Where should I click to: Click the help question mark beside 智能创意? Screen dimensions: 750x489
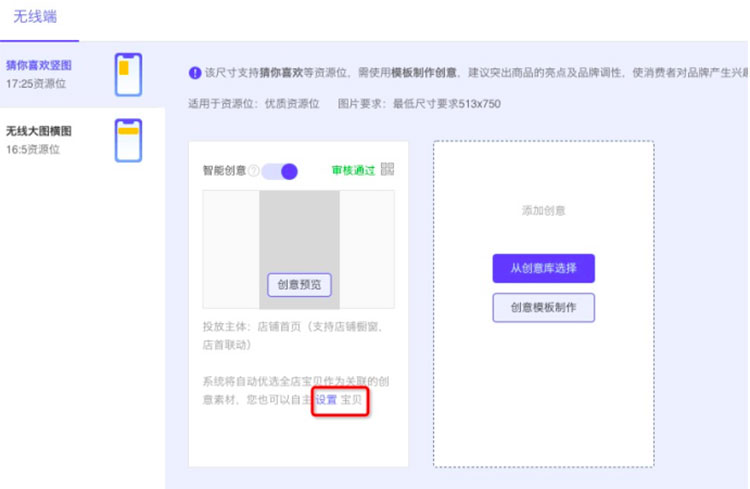click(x=253, y=171)
